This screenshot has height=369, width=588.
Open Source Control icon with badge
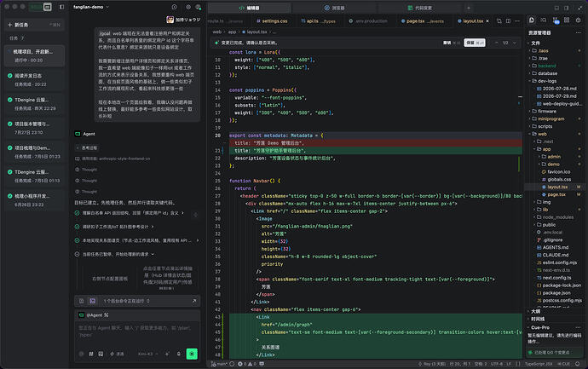pyautogui.click(x=556, y=20)
